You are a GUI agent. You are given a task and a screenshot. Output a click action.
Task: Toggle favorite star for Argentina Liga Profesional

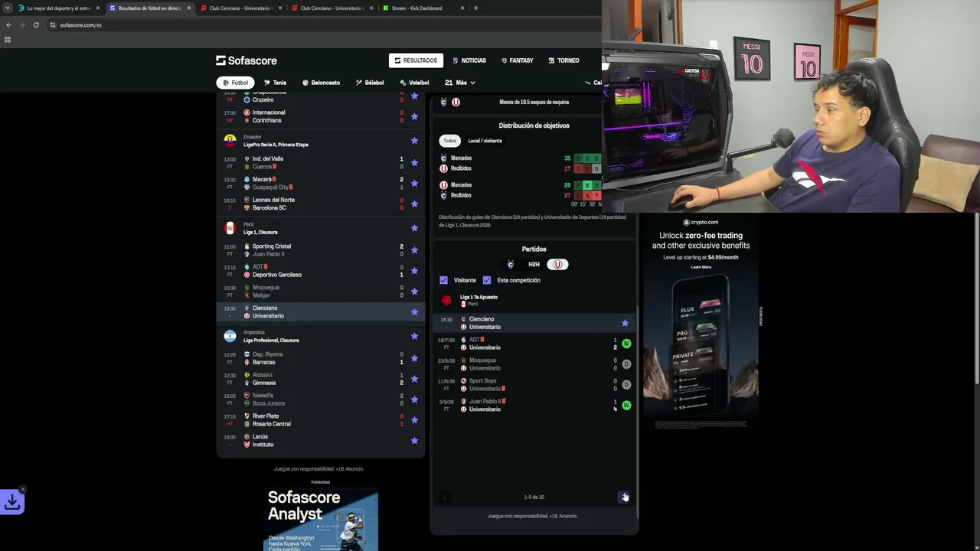[x=414, y=336]
